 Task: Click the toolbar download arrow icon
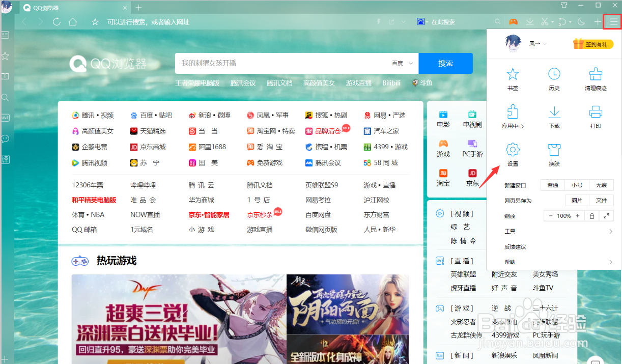(x=530, y=22)
